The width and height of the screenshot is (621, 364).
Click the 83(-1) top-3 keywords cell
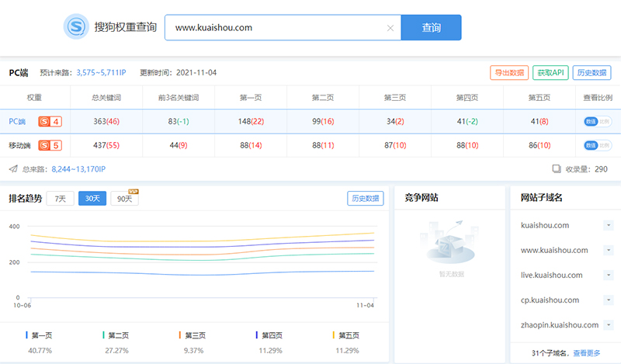tap(179, 122)
